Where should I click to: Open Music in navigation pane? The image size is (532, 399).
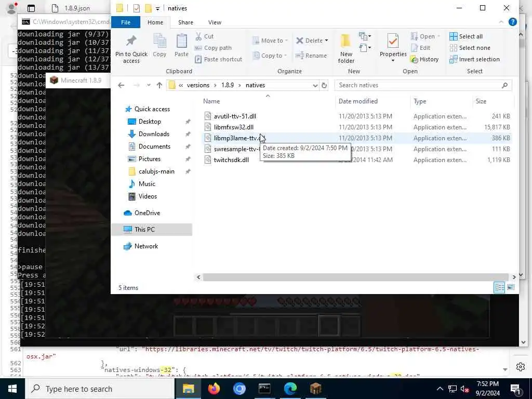click(x=147, y=184)
